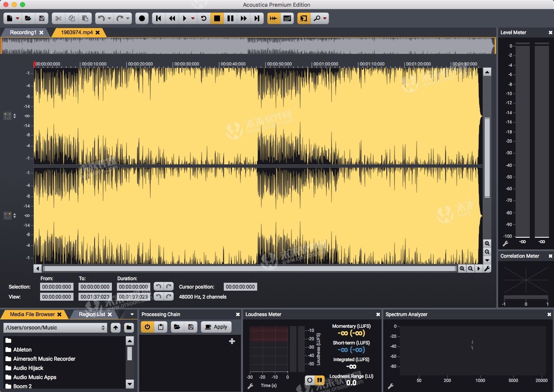Copy selection using the copy icon
This screenshot has height=392, width=554.
point(72,18)
